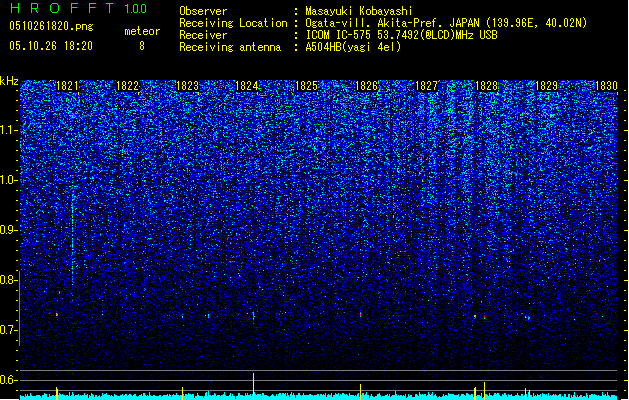This screenshot has height=400, width=629.
Task: Click the 0.9 kHz frequency tick label
Action: [9, 230]
